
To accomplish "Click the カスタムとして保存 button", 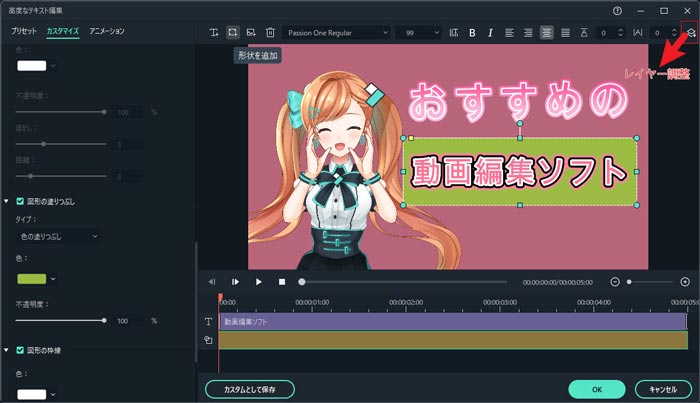I will tap(257, 388).
